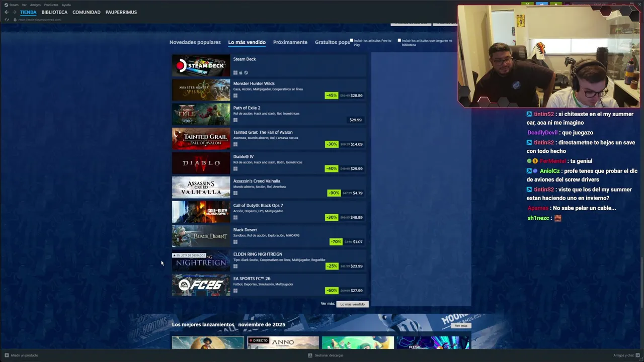Screen dimensions: 644x362
Task: Click the Lo más vendido Ver más button
Action: [x=352, y=304]
